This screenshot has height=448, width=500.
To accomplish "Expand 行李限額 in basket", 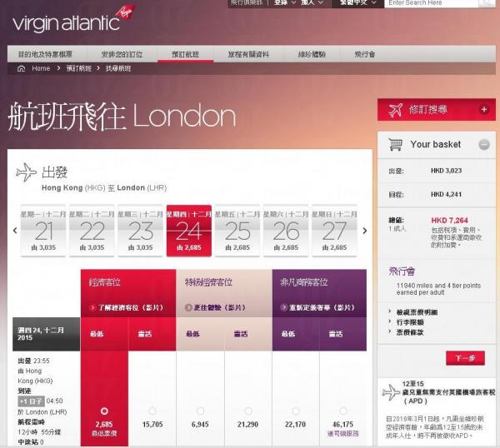I will click(x=410, y=322).
